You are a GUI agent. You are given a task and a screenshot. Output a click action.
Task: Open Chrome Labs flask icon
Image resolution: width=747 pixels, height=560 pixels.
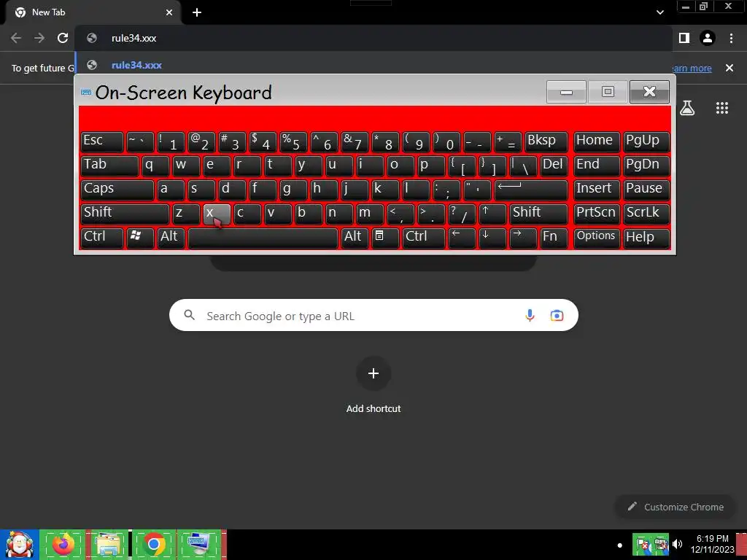click(686, 108)
